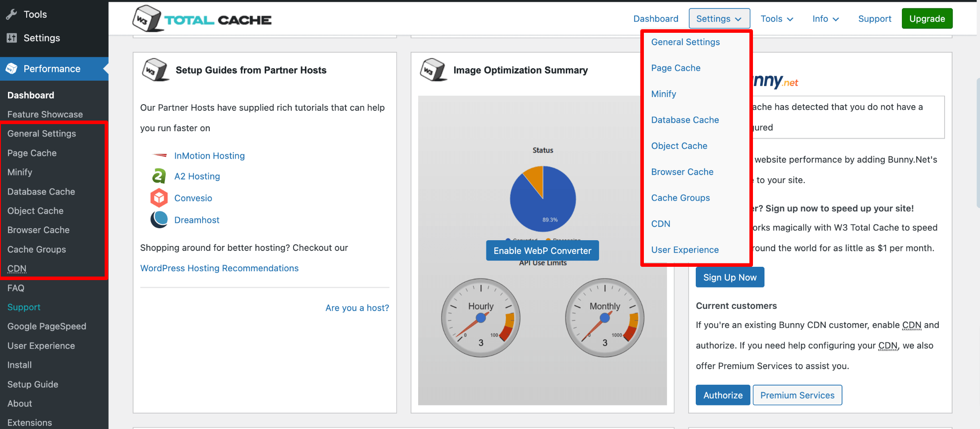Open Google PageSpeed in the sidebar
The height and width of the screenshot is (429, 980).
[x=47, y=326]
